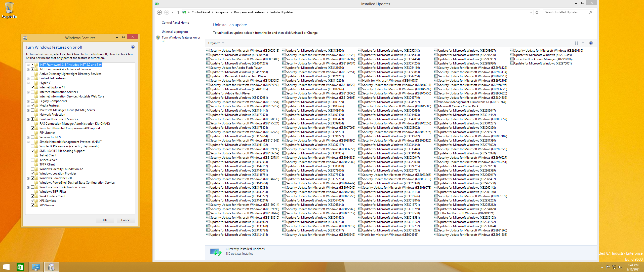Expand .NET Framework 4.5 Advanced Services
The width and height of the screenshot is (644, 272).
[x=28, y=70]
